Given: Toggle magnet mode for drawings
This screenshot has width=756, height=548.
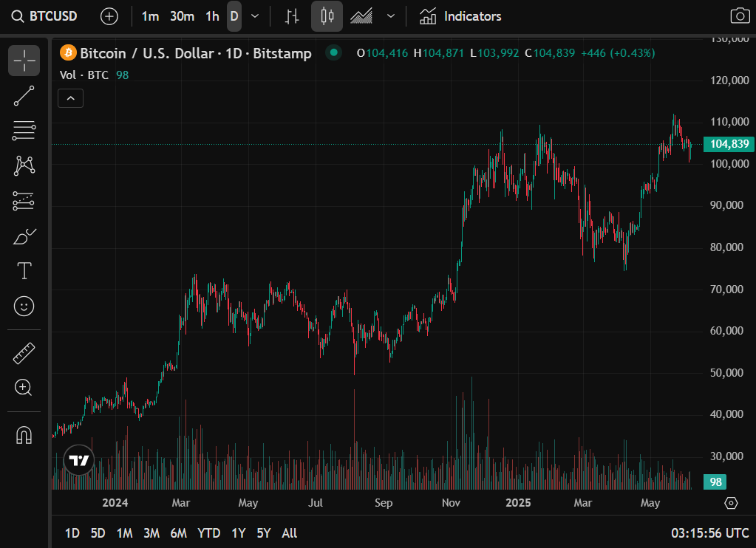Looking at the screenshot, I should (24, 435).
